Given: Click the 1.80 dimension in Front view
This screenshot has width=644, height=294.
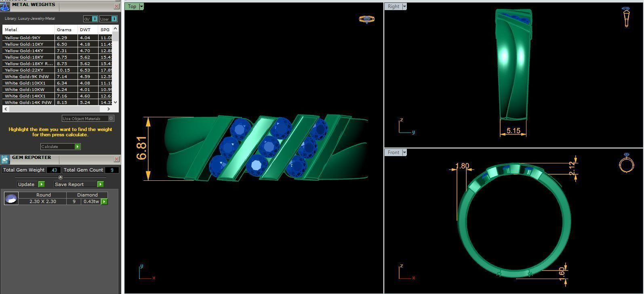Looking at the screenshot, I should pyautogui.click(x=462, y=166).
